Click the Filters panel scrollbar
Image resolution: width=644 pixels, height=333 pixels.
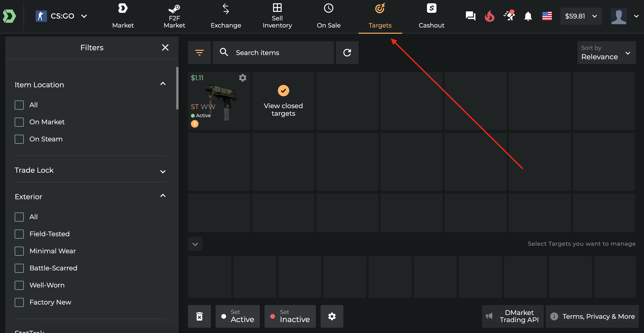pyautogui.click(x=177, y=88)
